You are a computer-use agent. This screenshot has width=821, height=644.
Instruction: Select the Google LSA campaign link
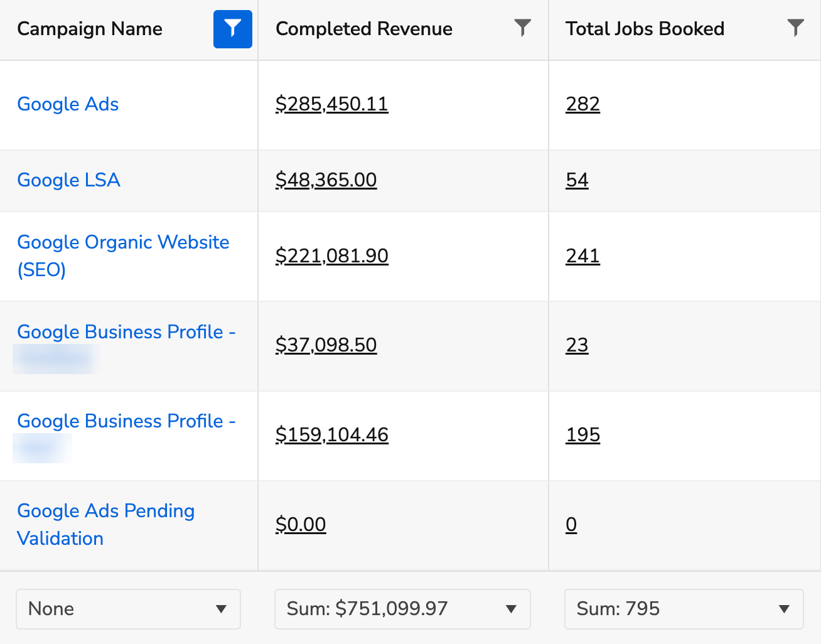tap(68, 180)
